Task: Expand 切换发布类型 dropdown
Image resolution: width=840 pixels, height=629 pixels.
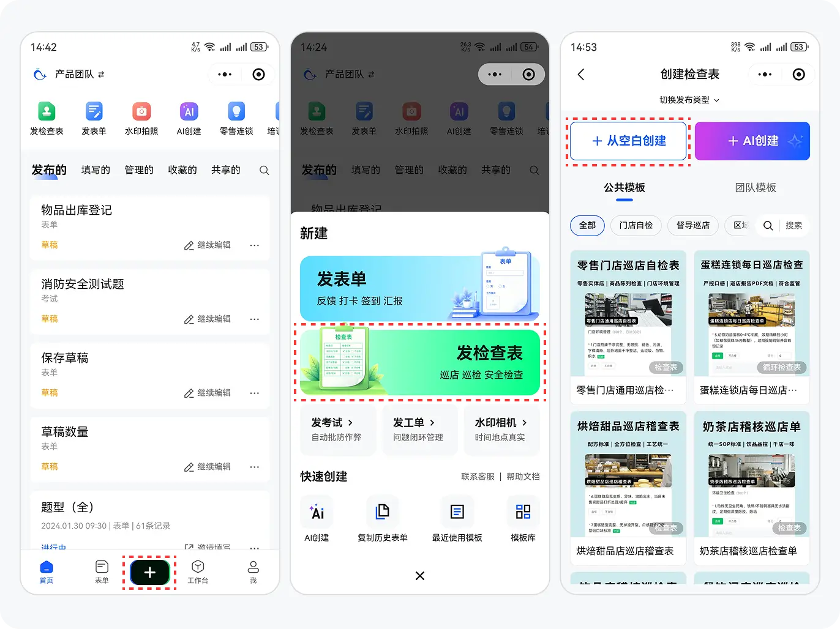Action: [x=689, y=100]
